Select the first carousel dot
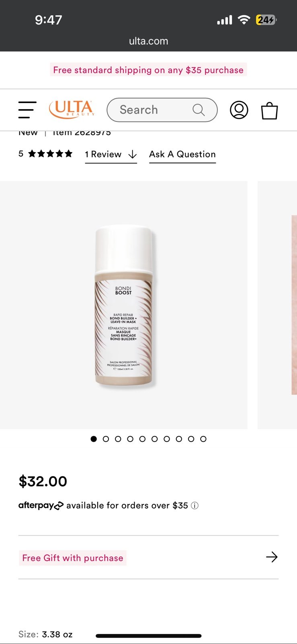This screenshot has width=297, height=644. coord(94,439)
